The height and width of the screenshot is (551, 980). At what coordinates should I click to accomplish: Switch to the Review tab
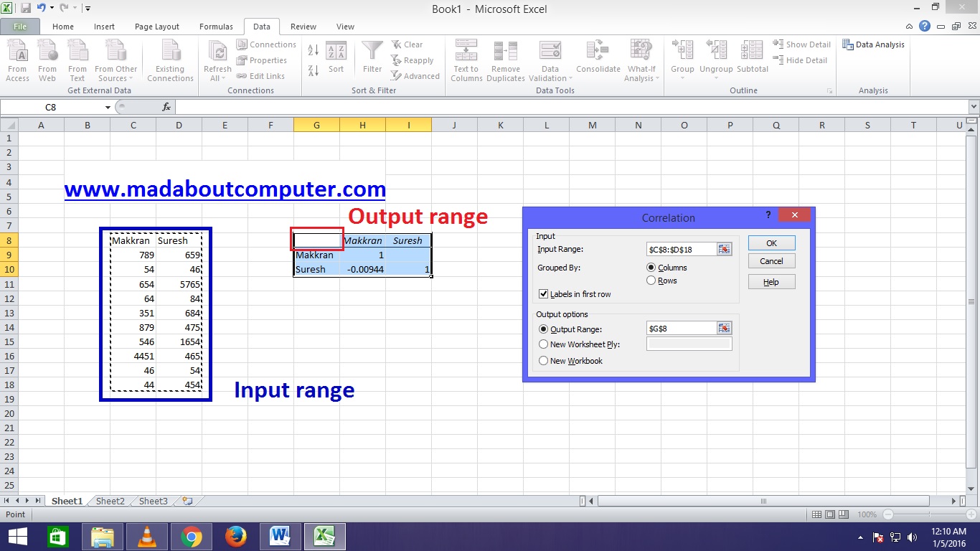point(303,27)
